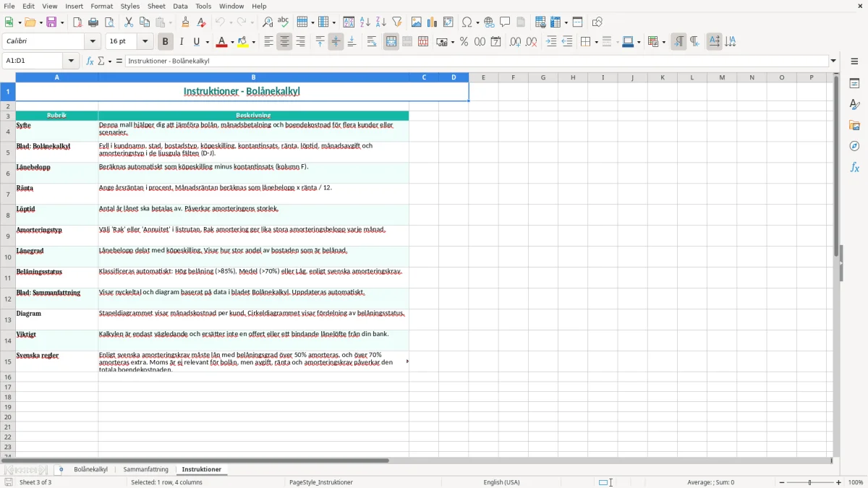The image size is (868, 488).
Task: Toggle Italic formatting
Action: [x=182, y=42]
